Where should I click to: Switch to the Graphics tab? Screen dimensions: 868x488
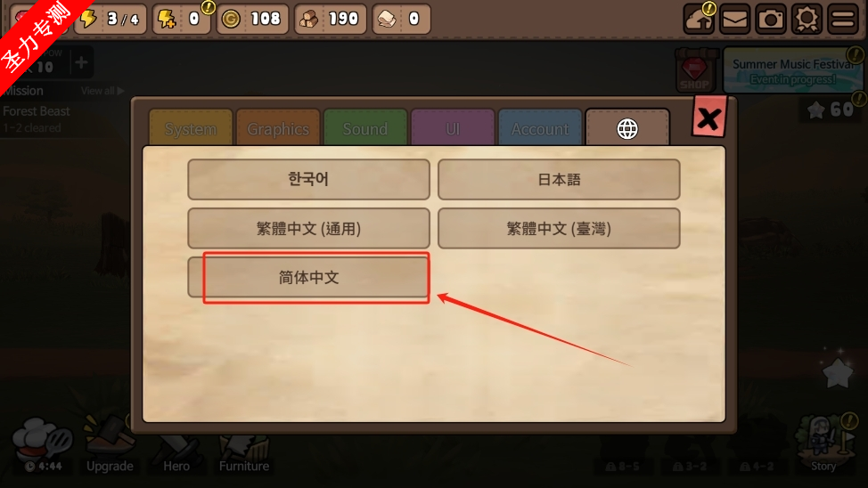tap(278, 128)
